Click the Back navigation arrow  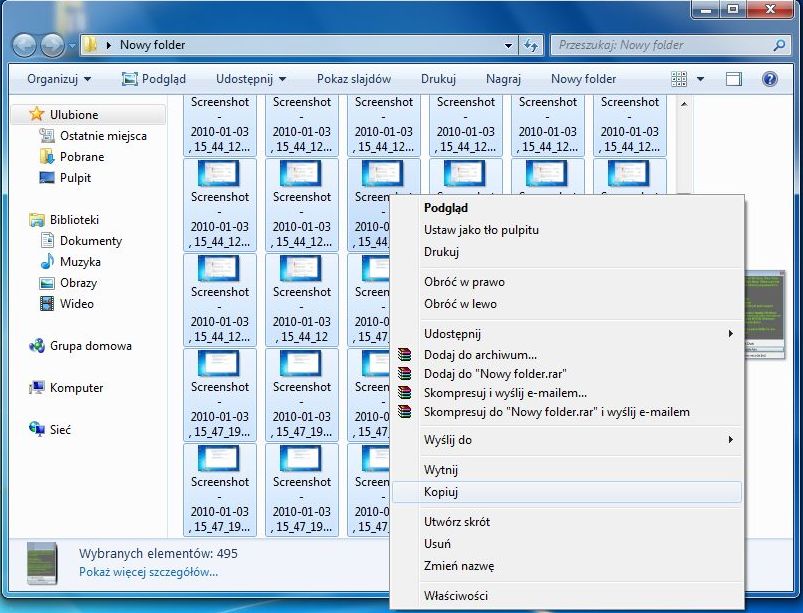click(x=24, y=45)
